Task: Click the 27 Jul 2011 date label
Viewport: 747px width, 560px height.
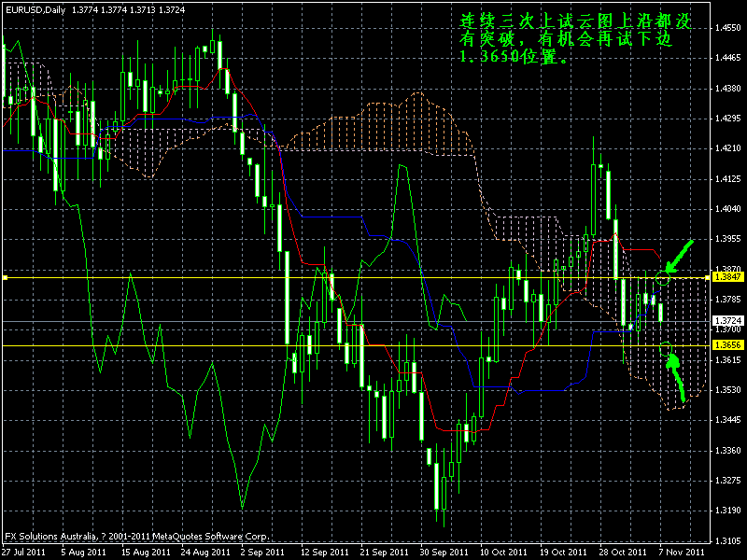Action: tap(26, 551)
